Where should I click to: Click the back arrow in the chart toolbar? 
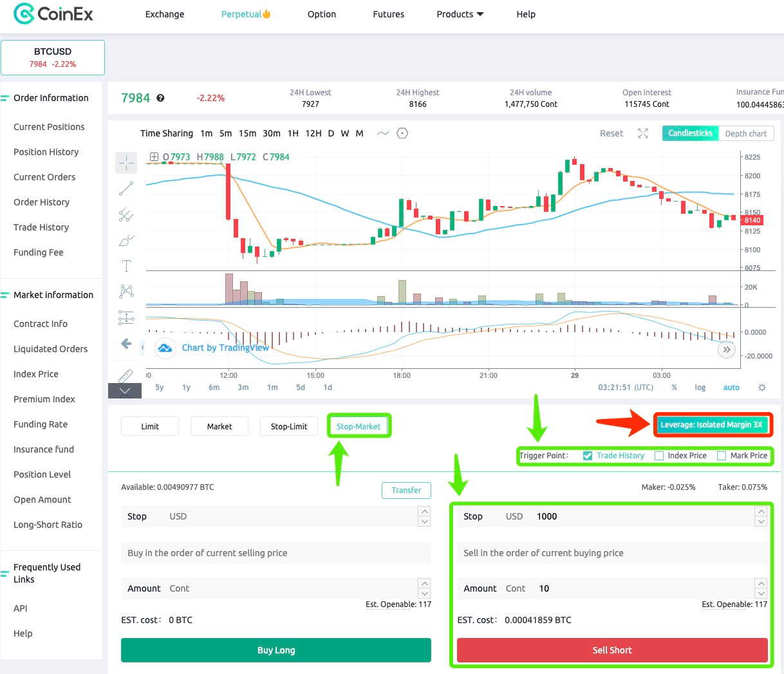pyautogui.click(x=126, y=344)
